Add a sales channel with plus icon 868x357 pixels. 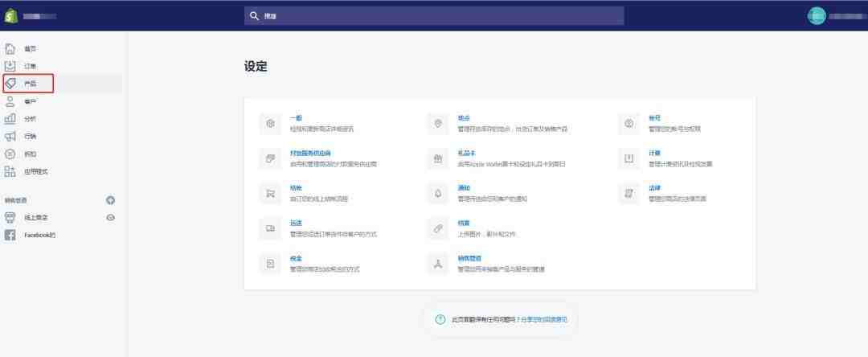111,200
